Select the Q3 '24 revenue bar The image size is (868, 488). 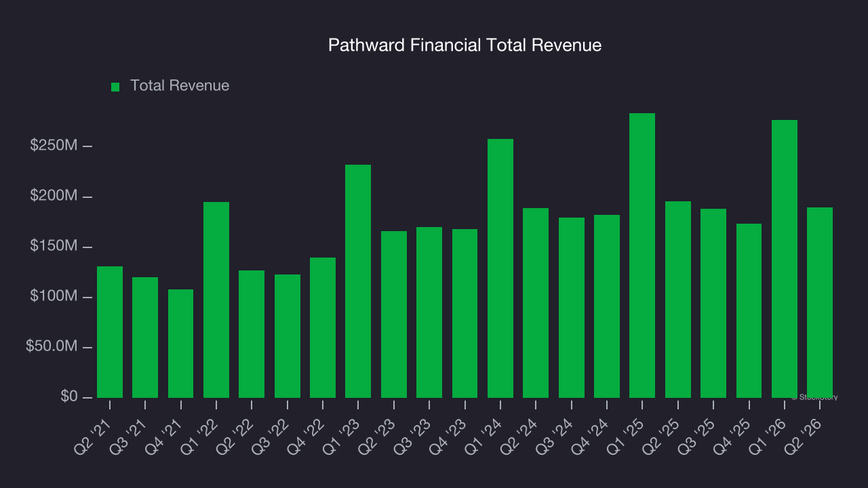click(572, 308)
